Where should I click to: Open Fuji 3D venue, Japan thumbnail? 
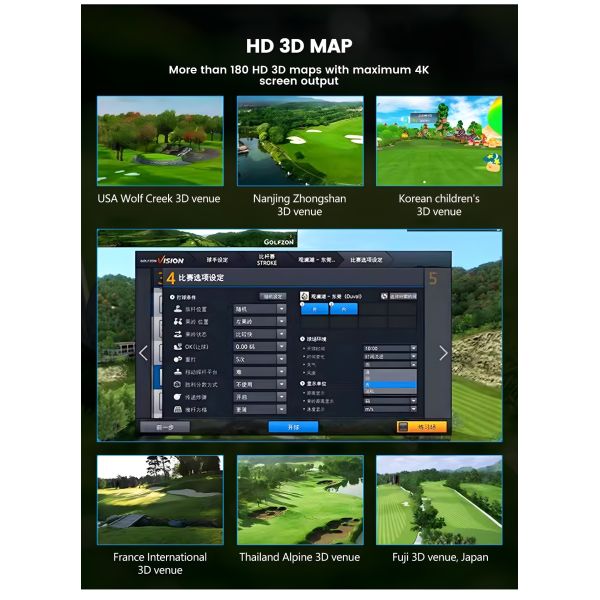439,500
